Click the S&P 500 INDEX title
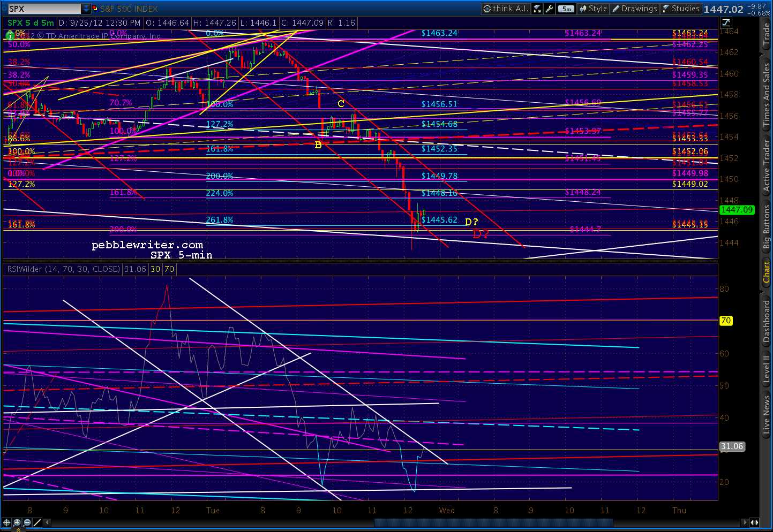773x532 pixels. pyautogui.click(x=129, y=9)
